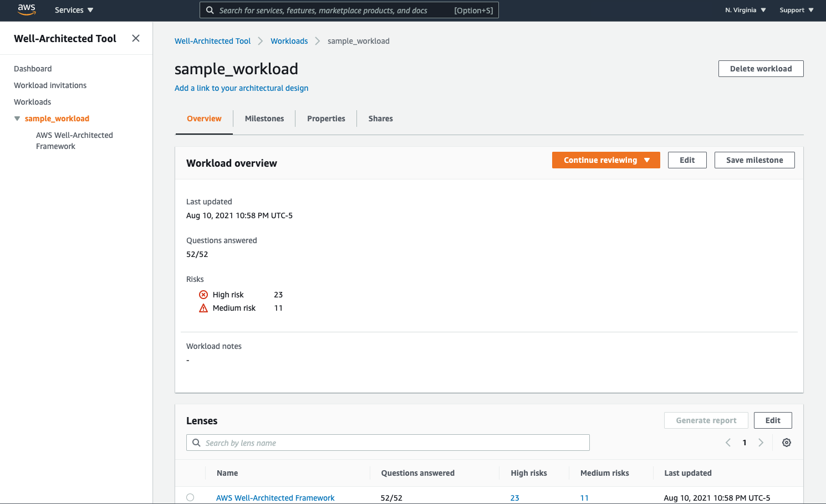Click the Medium risks column header

point(604,473)
